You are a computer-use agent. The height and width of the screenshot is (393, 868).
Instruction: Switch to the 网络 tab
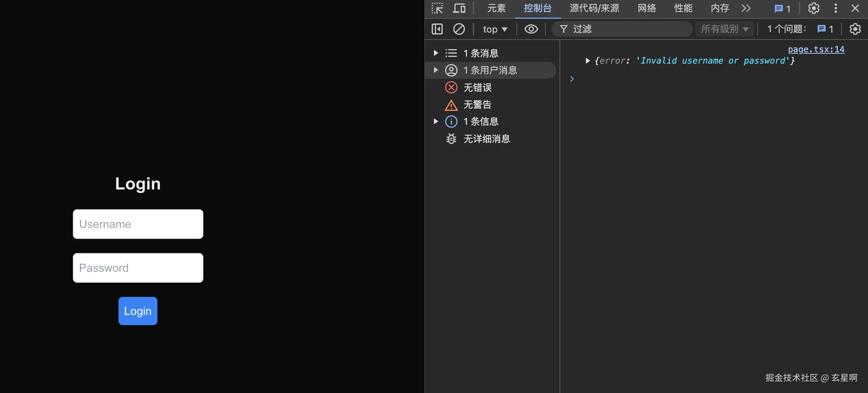646,8
